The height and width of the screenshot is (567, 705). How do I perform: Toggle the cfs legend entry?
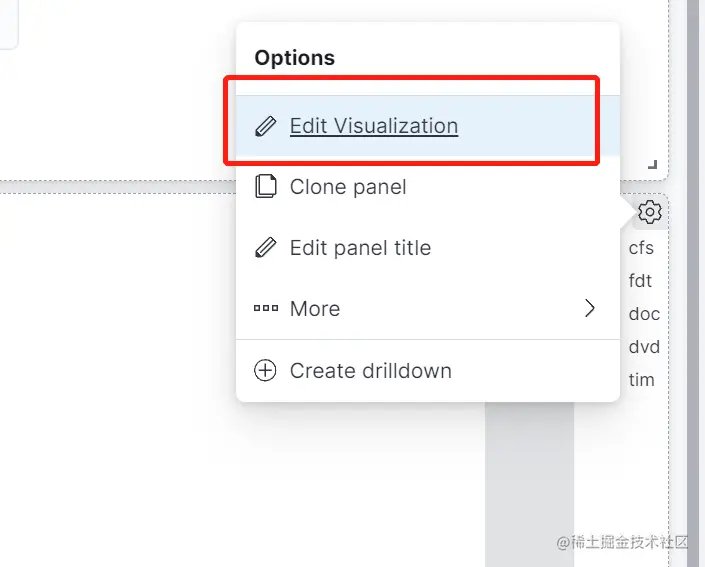tap(641, 248)
